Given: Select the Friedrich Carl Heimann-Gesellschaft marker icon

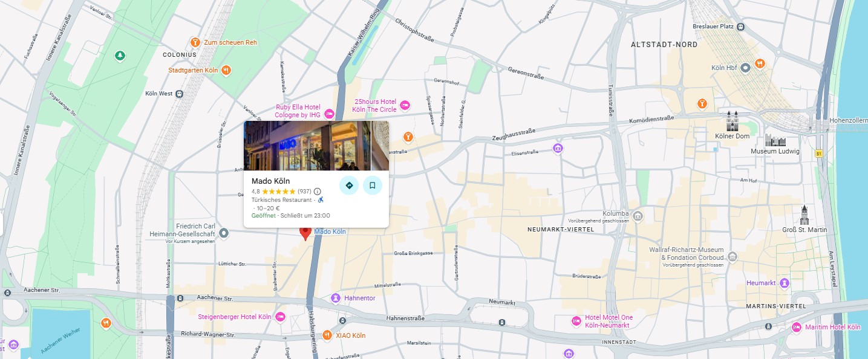Looking at the screenshot, I should click(224, 233).
